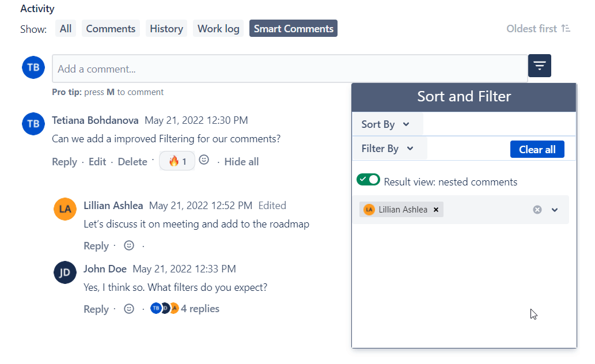Add emoji reaction to John Doe's comment
The width and height of the screenshot is (595, 364).
click(x=129, y=309)
